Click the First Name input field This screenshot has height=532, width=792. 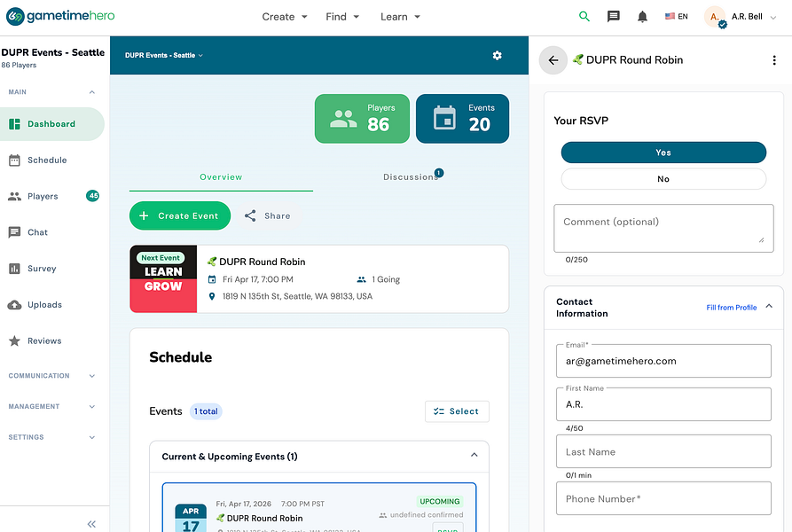[663, 404]
